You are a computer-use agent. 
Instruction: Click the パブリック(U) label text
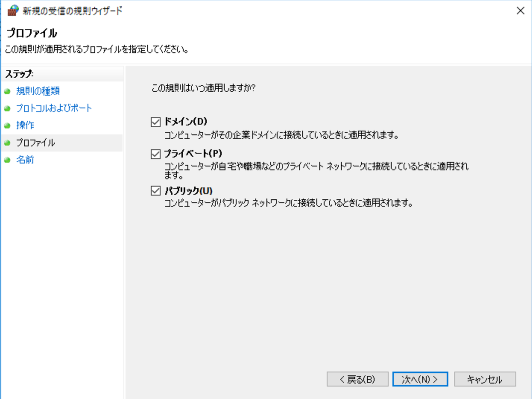coord(188,191)
